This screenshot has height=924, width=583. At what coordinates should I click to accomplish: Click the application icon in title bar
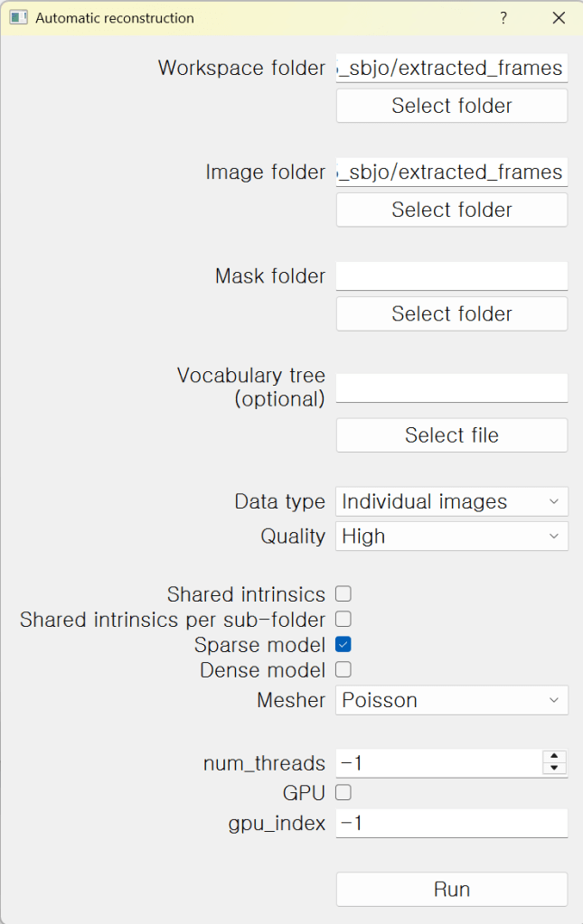(18, 18)
